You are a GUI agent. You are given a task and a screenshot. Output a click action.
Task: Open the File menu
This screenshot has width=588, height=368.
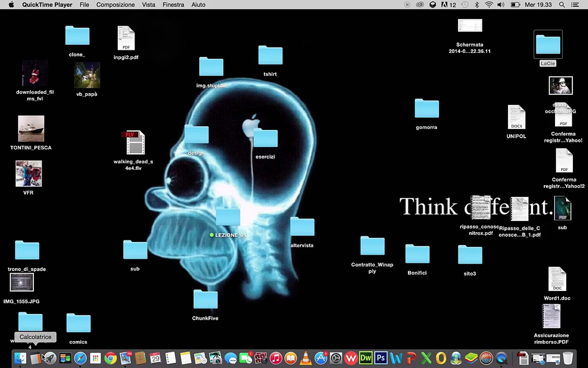pos(84,5)
